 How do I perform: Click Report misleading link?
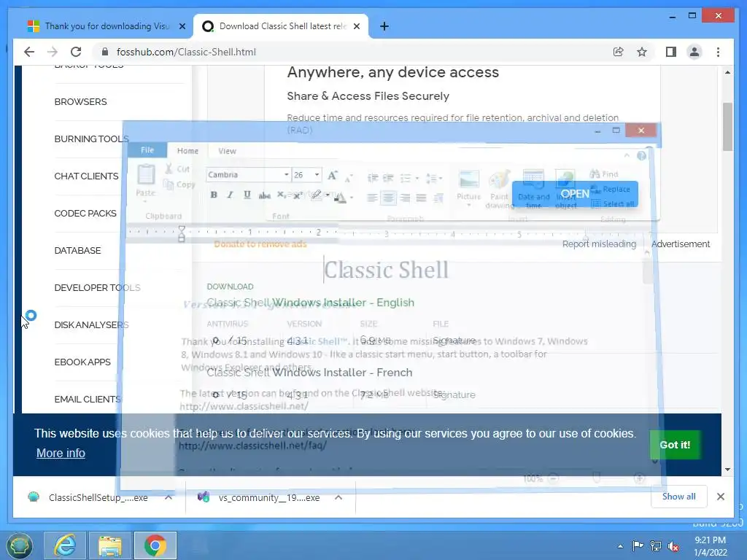[599, 244]
